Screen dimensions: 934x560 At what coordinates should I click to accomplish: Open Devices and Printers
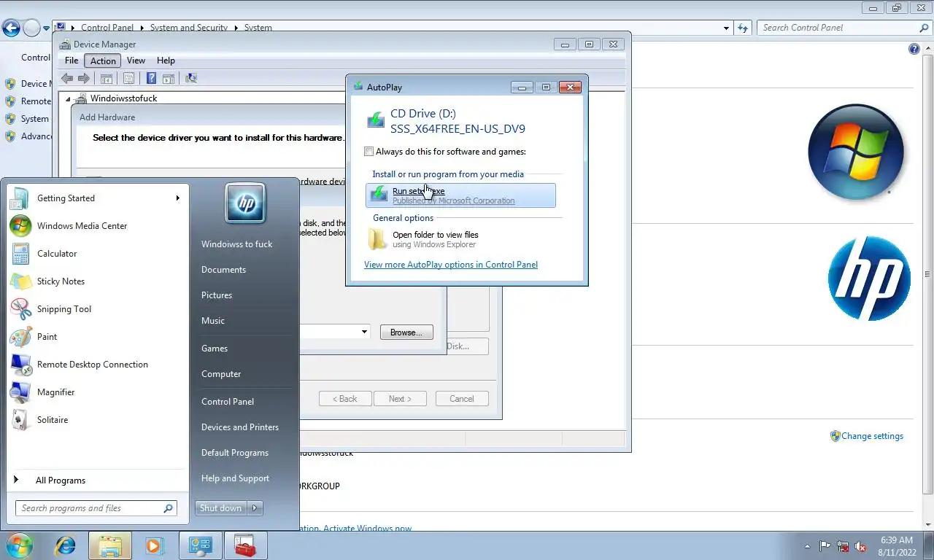coord(240,427)
